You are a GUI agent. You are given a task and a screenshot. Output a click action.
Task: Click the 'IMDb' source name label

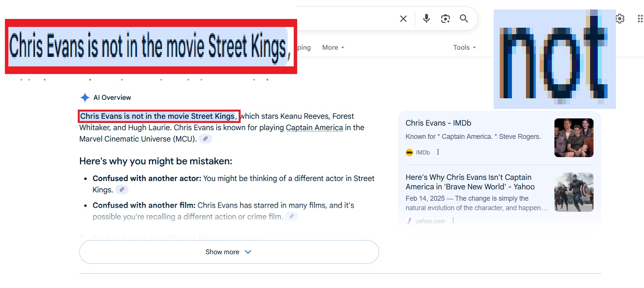click(x=423, y=153)
